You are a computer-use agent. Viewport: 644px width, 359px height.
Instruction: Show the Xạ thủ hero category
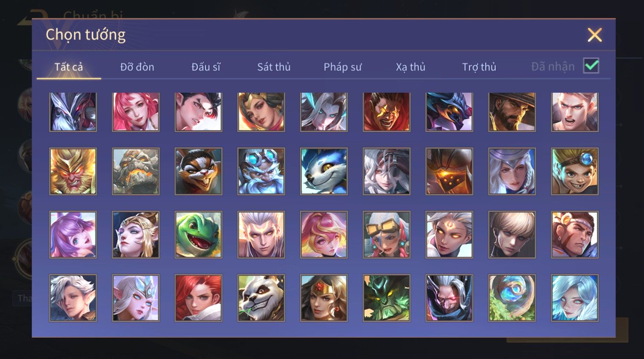pyautogui.click(x=410, y=67)
